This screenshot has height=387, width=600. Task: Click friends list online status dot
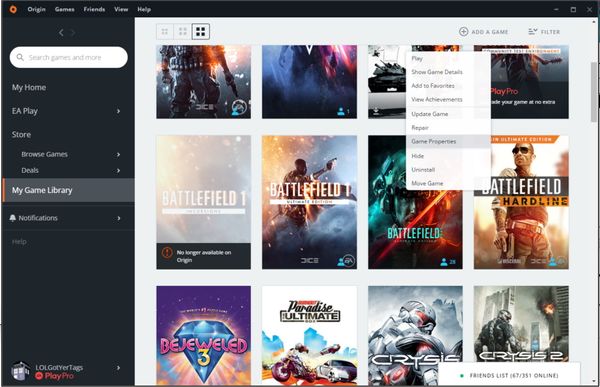point(462,376)
